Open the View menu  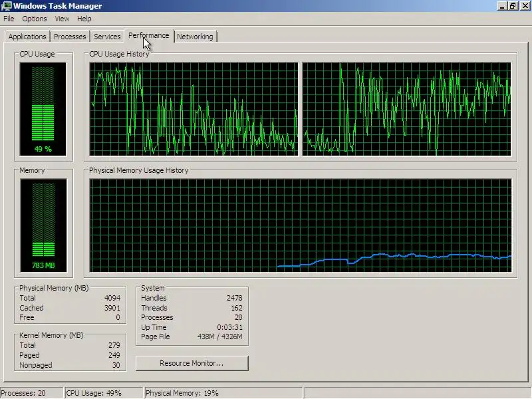click(62, 19)
